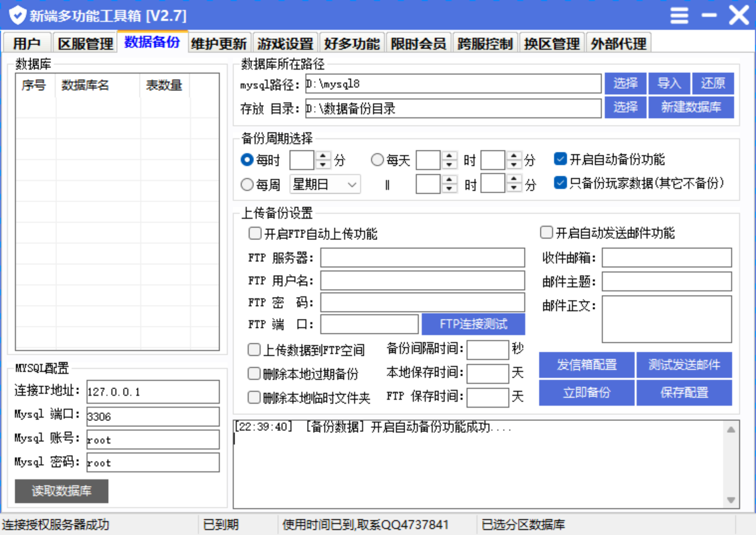Click the 邮件主题 input field
The image size is (756, 535).
click(666, 282)
